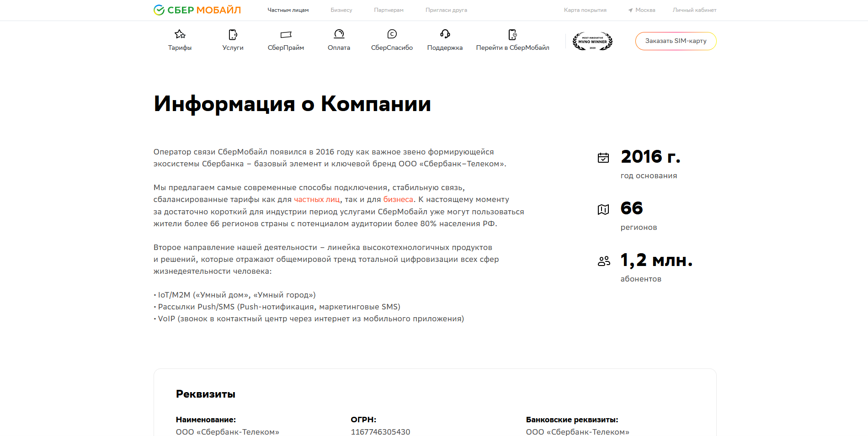Image resolution: width=868 pixels, height=436 pixels.
Task: Click the people icon beside 1,2 млн.
Action: [x=604, y=261]
